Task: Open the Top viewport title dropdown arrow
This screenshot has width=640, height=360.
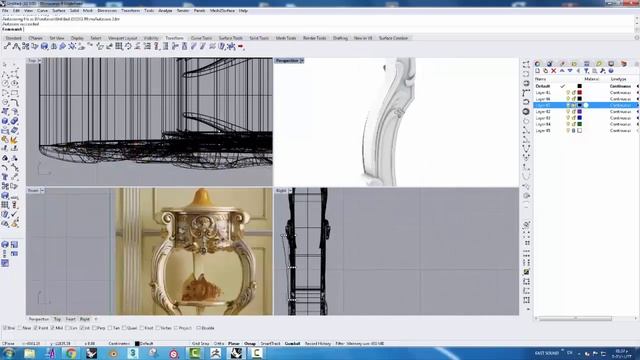Action: coord(40,61)
